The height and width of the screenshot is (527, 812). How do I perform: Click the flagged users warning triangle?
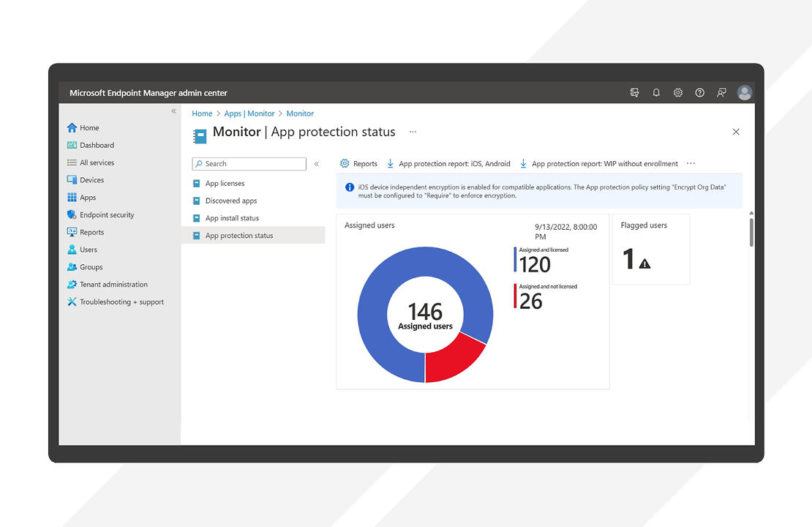pyautogui.click(x=644, y=263)
